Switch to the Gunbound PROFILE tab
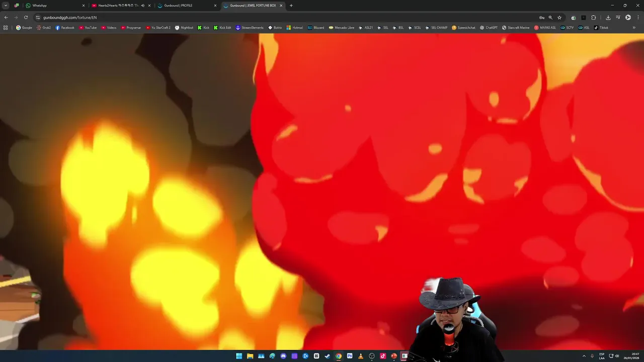Image resolution: width=644 pixels, height=362 pixels. pos(187,6)
